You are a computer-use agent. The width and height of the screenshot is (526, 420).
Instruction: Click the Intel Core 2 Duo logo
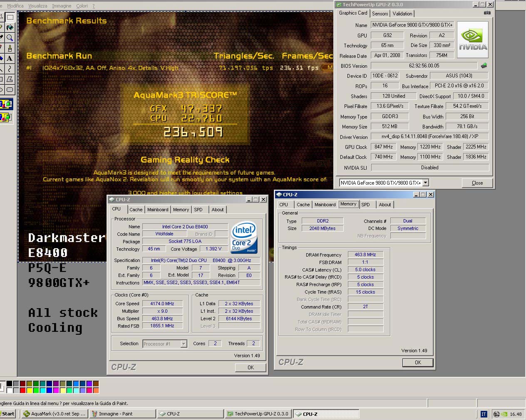(x=244, y=238)
